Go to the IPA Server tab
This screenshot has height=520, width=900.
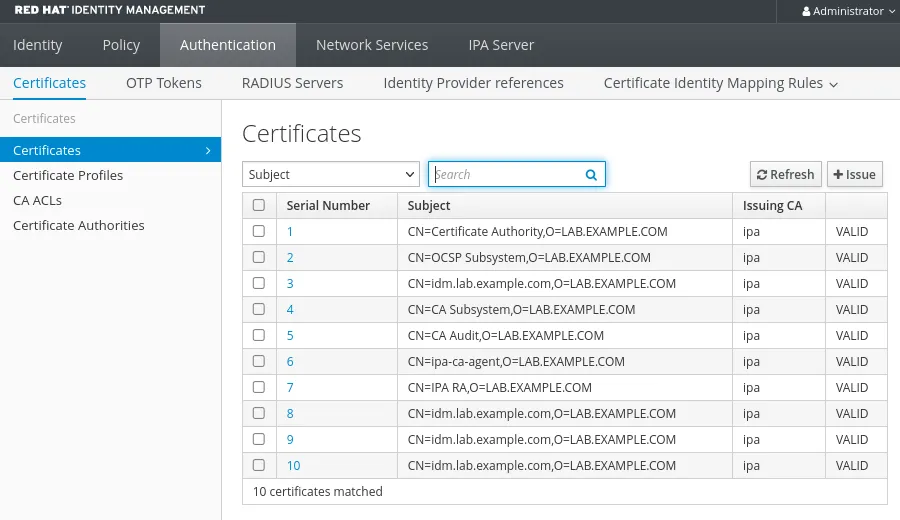pos(501,45)
